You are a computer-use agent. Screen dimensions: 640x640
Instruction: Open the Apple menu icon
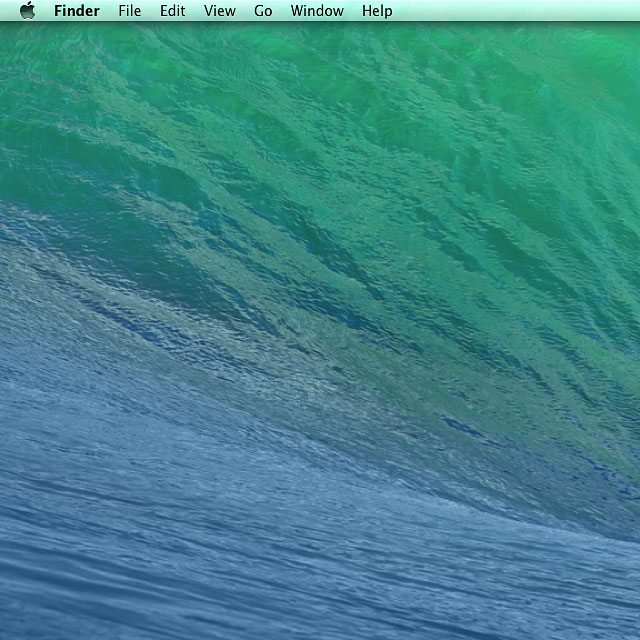tap(27, 10)
